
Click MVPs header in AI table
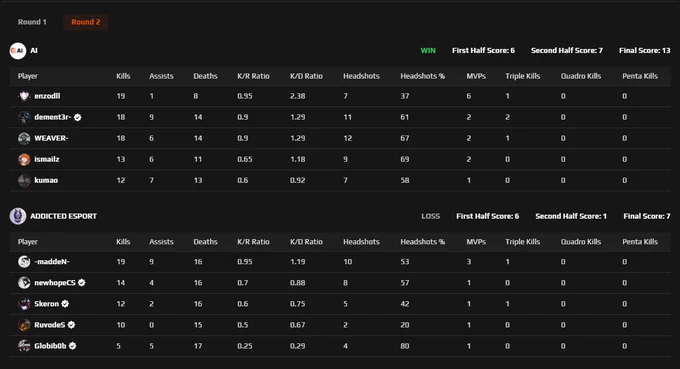(x=476, y=76)
